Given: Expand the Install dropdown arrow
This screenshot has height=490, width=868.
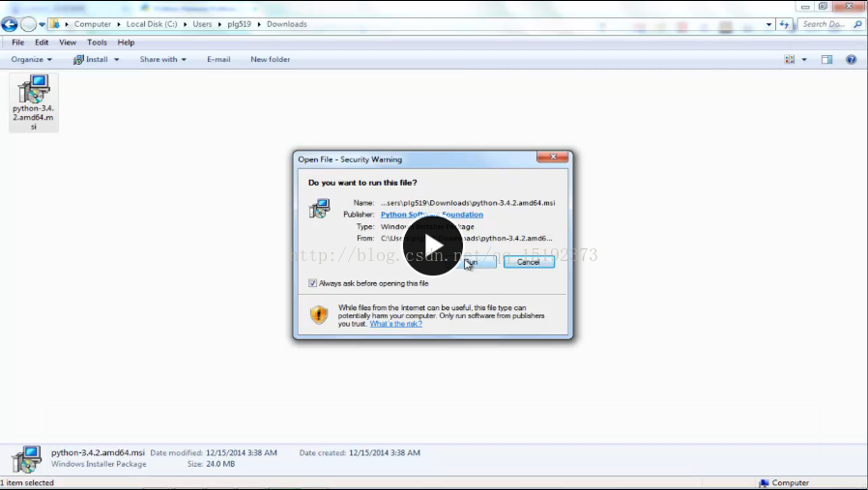Looking at the screenshot, I should [x=116, y=59].
